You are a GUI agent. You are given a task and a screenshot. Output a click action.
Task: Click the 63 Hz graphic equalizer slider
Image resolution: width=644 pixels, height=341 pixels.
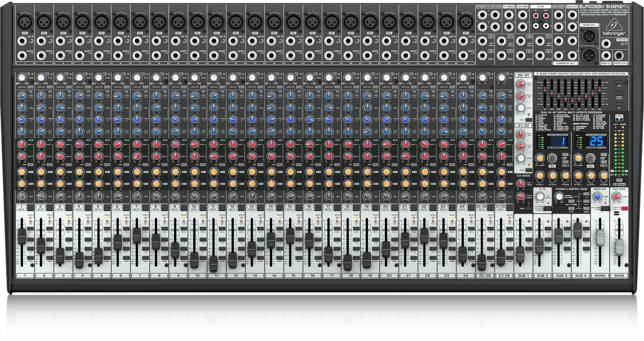click(544, 90)
